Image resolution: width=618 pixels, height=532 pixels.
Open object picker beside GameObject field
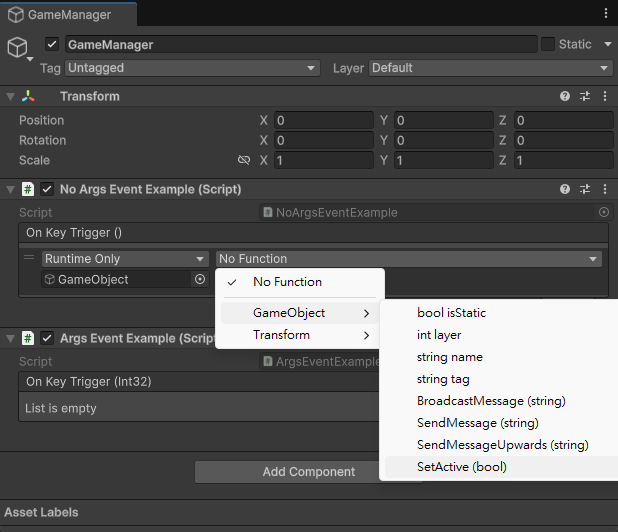coord(200,280)
